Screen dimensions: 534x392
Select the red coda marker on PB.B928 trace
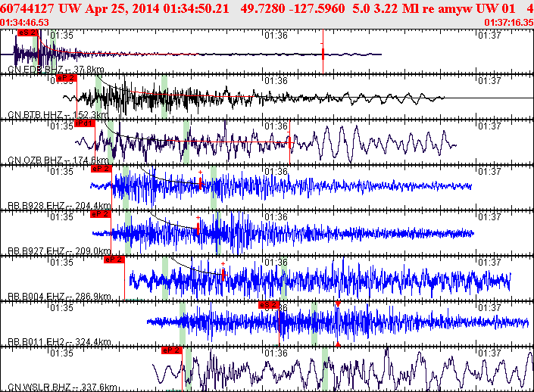click(200, 184)
